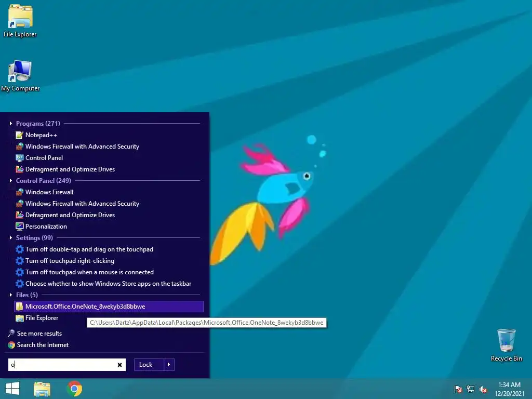Select Turn off double-tap and drag on the touchpad
Screen dimensions: 532x399
pyautogui.click(x=89, y=249)
